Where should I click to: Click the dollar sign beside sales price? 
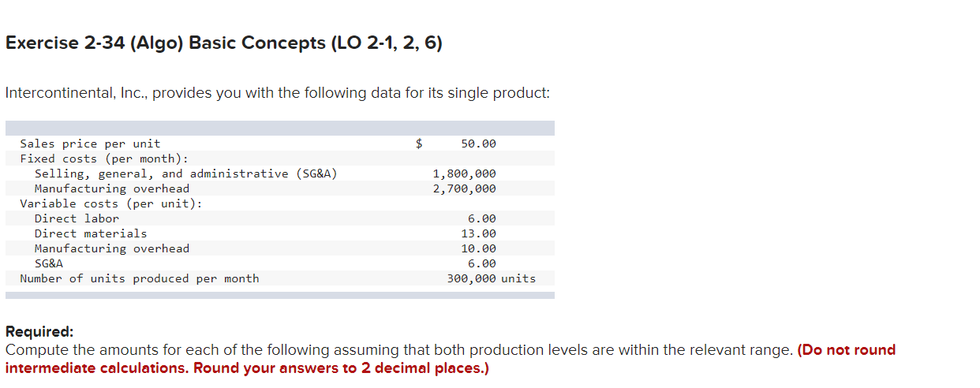click(420, 144)
